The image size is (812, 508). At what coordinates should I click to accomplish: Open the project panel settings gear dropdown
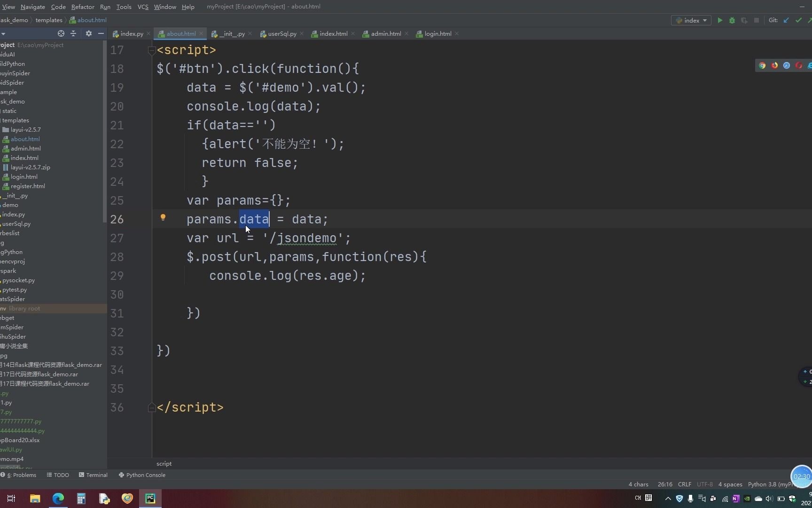pyautogui.click(x=88, y=33)
